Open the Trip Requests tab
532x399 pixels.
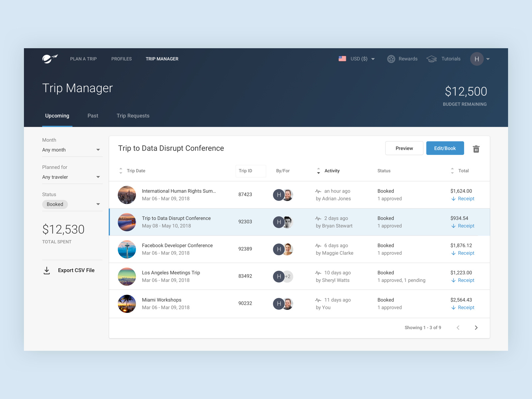point(133,116)
